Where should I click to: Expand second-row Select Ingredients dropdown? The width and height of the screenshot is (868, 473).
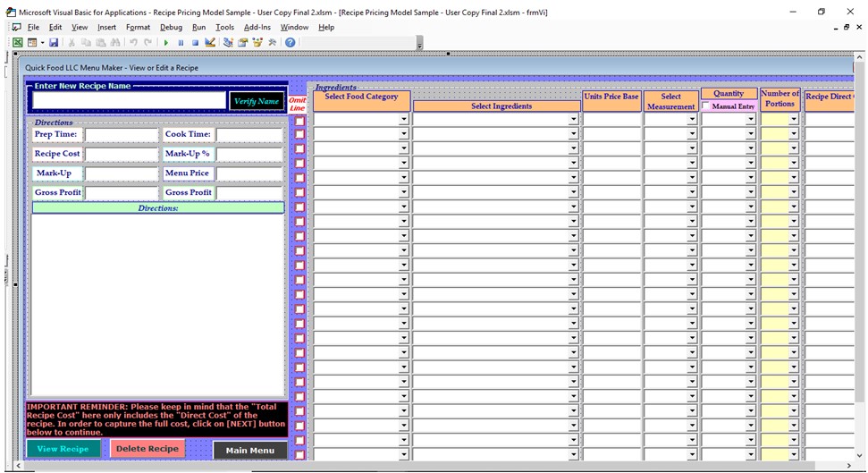point(574,133)
